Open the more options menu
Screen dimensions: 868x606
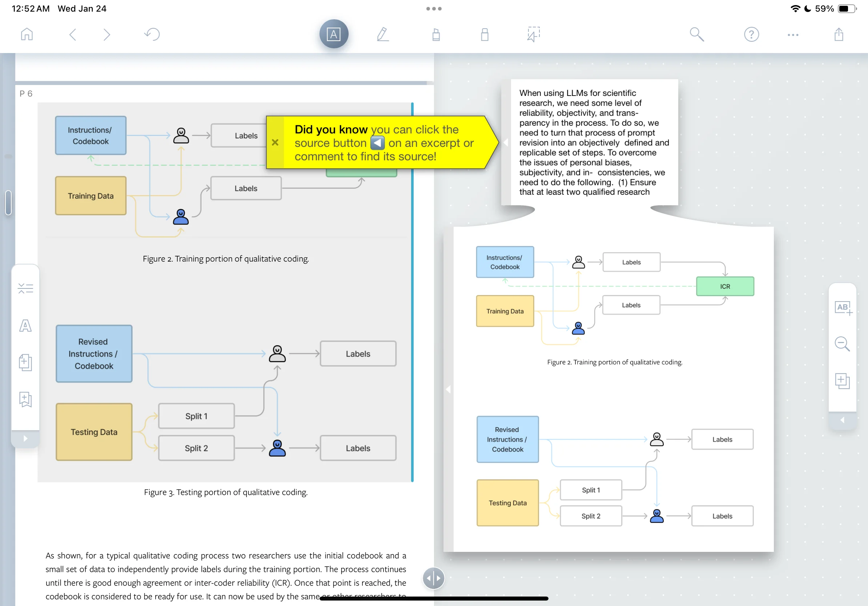(x=793, y=34)
